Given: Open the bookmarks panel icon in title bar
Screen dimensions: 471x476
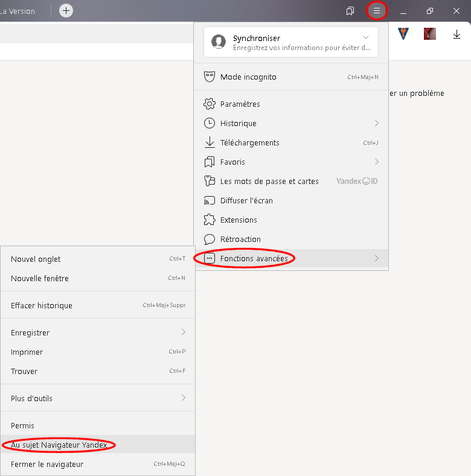Looking at the screenshot, I should pos(350,11).
